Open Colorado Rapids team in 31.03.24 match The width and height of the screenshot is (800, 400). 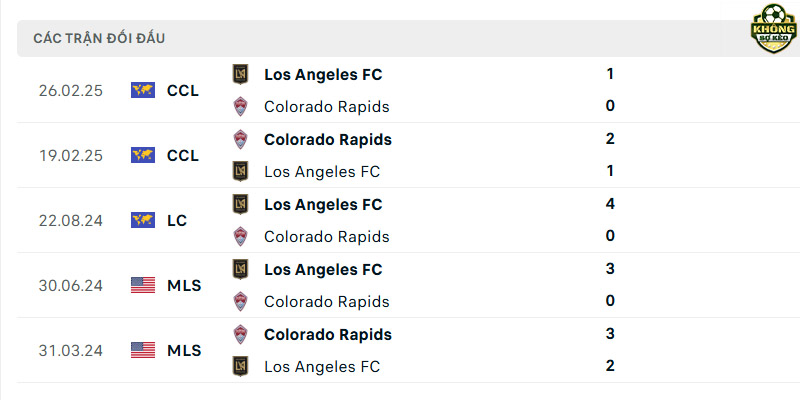click(328, 335)
